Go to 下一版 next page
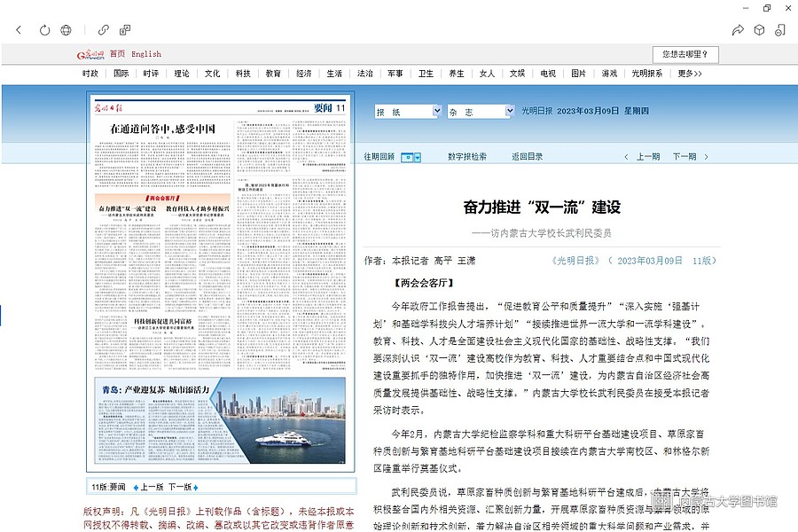 (x=180, y=487)
